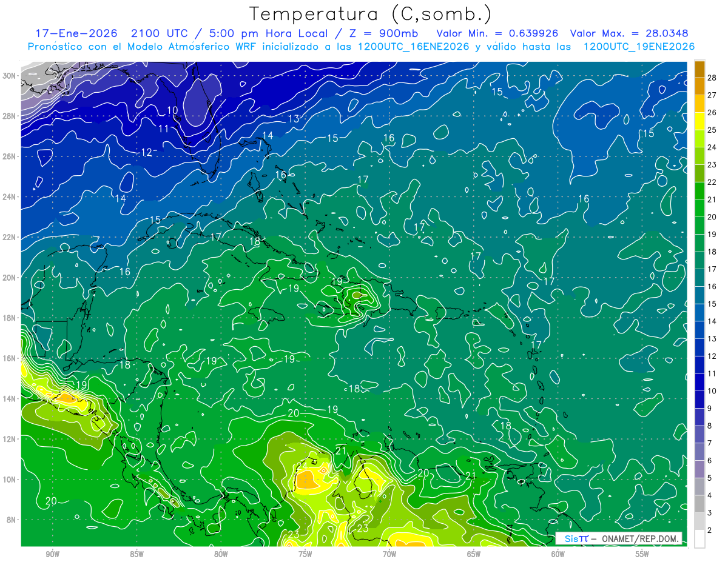The width and height of the screenshot is (728, 562).
Task: Click the bright yellow swatch between 25 and 26
Action: point(699,121)
